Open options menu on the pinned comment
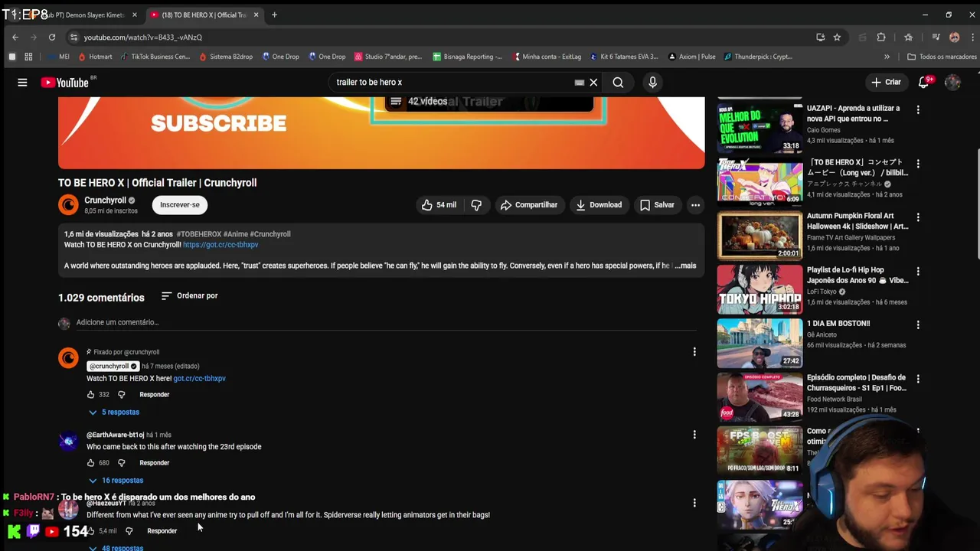This screenshot has height=551, width=980. pos(694,352)
